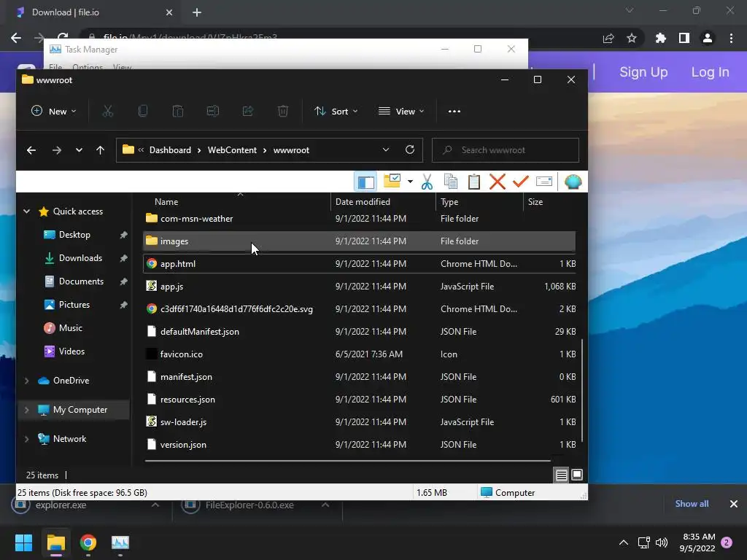Switch to large thumbnails view icon in status bar
The width and height of the screenshot is (747, 560).
pyautogui.click(x=577, y=475)
